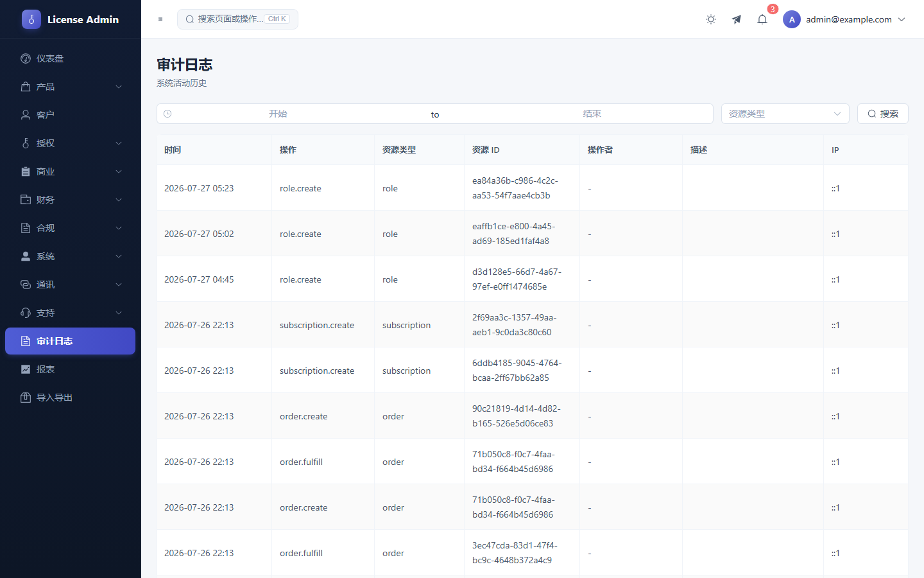Click timestamp 2026-07-27 04:45

tap(199, 279)
